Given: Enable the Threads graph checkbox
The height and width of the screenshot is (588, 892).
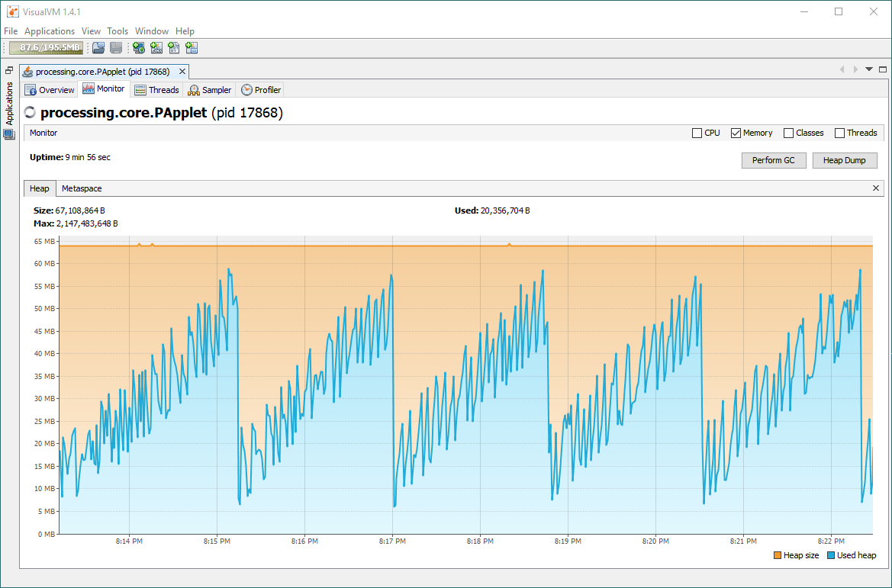Looking at the screenshot, I should click(x=839, y=133).
